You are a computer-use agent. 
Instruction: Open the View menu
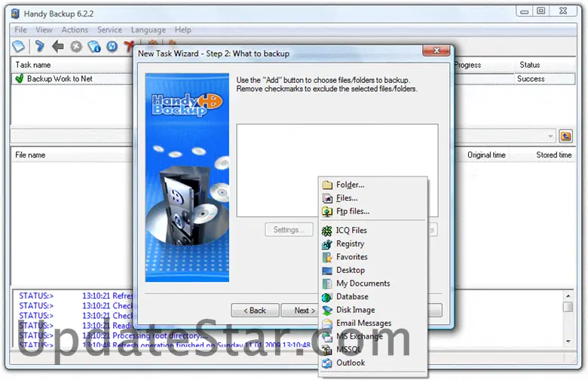tap(44, 29)
